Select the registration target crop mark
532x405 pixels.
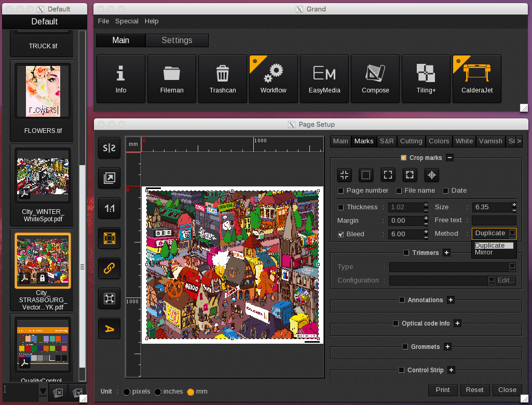tap(432, 175)
